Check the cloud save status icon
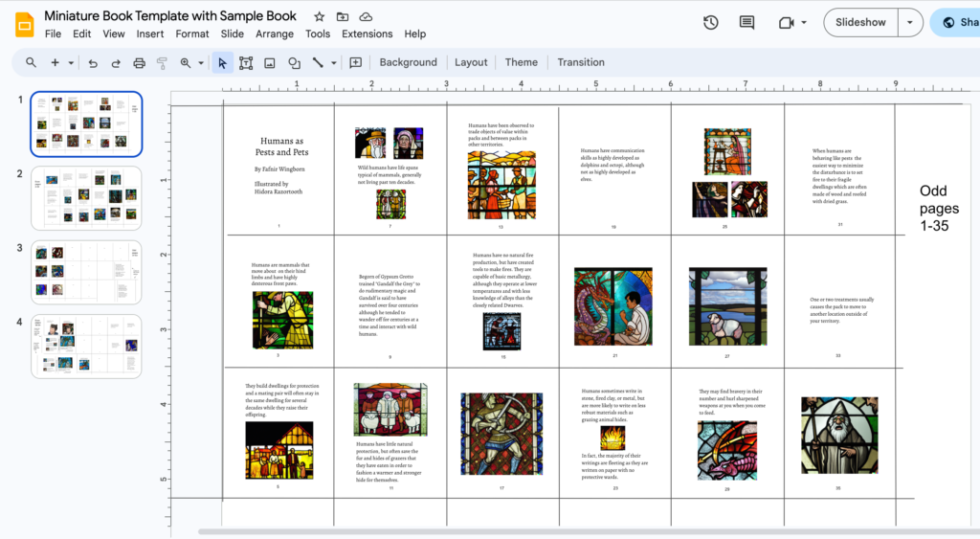Screen dimensions: 980x539 click(x=366, y=17)
